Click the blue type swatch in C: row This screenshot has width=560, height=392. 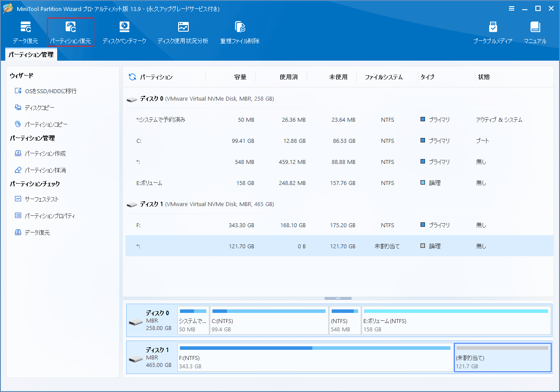[x=423, y=141]
